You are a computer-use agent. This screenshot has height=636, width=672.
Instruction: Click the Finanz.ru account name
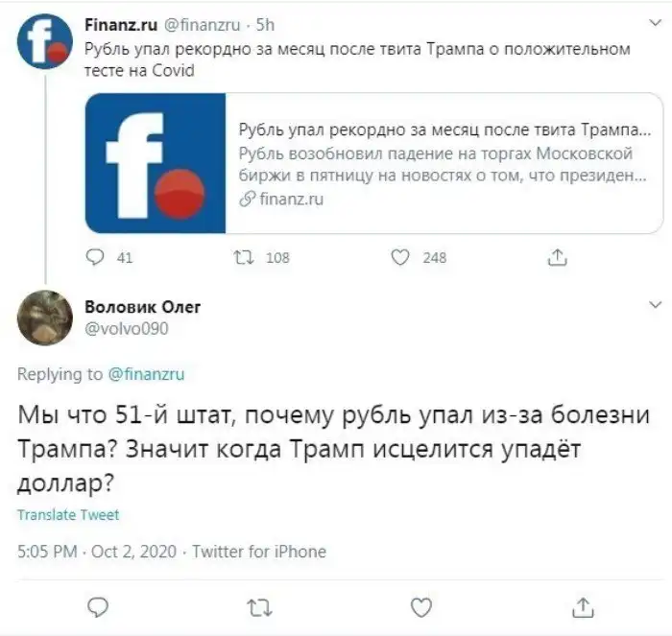click(x=113, y=23)
